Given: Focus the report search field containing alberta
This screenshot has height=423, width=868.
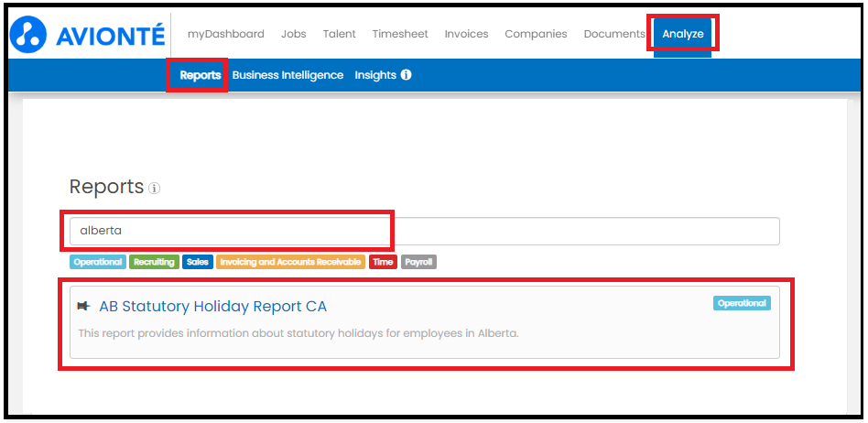Looking at the screenshot, I should pyautogui.click(x=425, y=231).
